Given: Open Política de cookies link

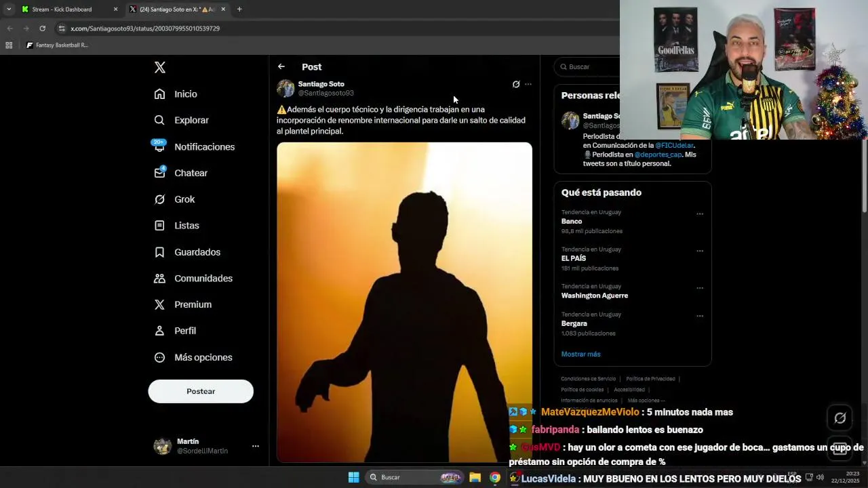Looking at the screenshot, I should [582, 390].
